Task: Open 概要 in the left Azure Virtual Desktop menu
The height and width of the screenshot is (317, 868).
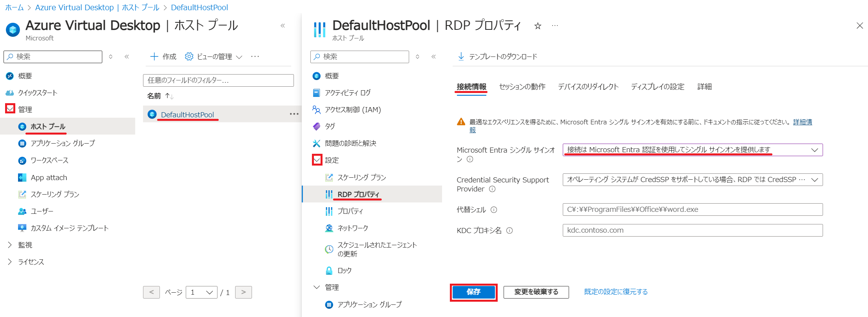Action: point(25,76)
